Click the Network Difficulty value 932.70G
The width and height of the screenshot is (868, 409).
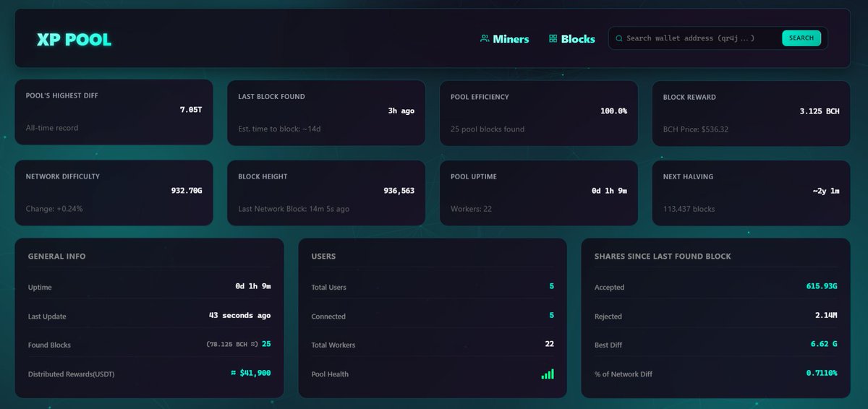coord(187,191)
